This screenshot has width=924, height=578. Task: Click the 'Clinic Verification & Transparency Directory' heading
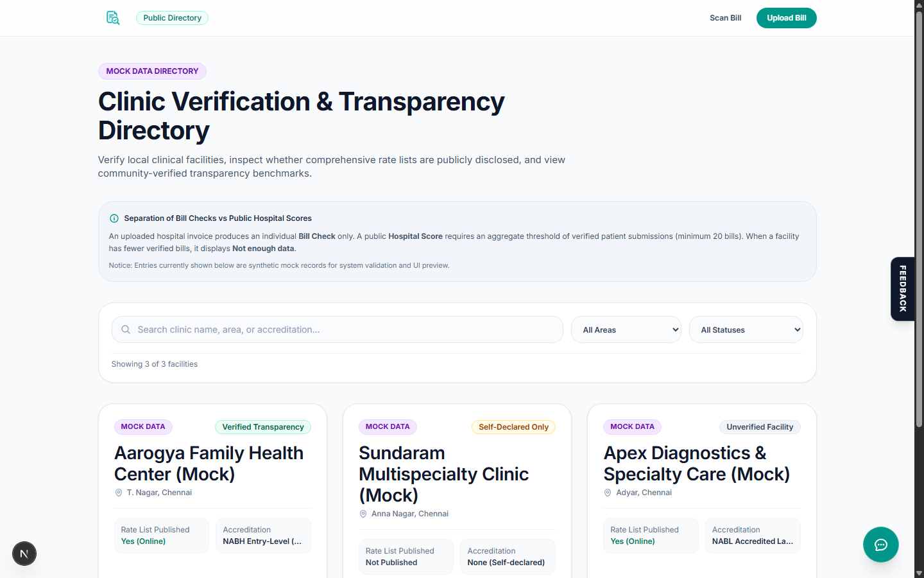click(x=302, y=116)
